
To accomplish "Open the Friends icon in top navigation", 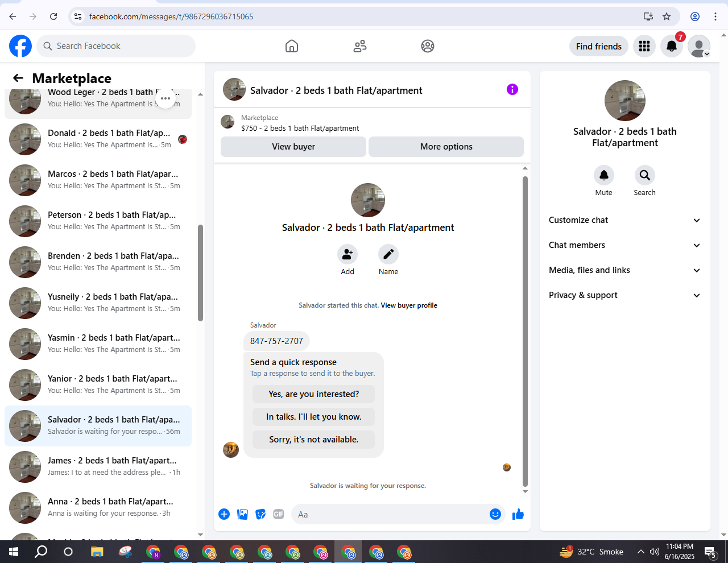I will coord(360,46).
